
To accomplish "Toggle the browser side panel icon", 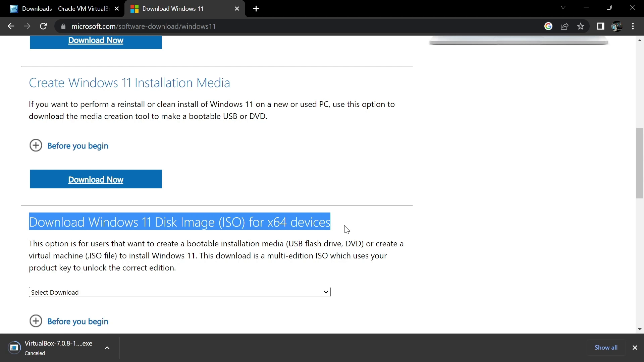I will (x=600, y=26).
